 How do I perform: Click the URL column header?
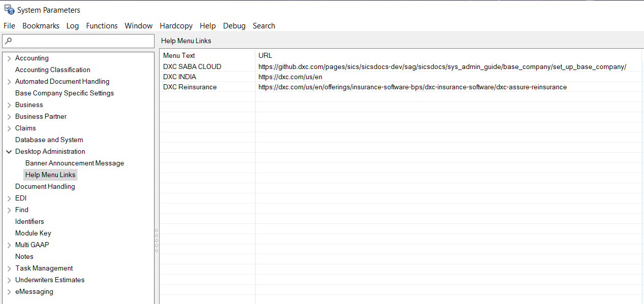(x=265, y=56)
